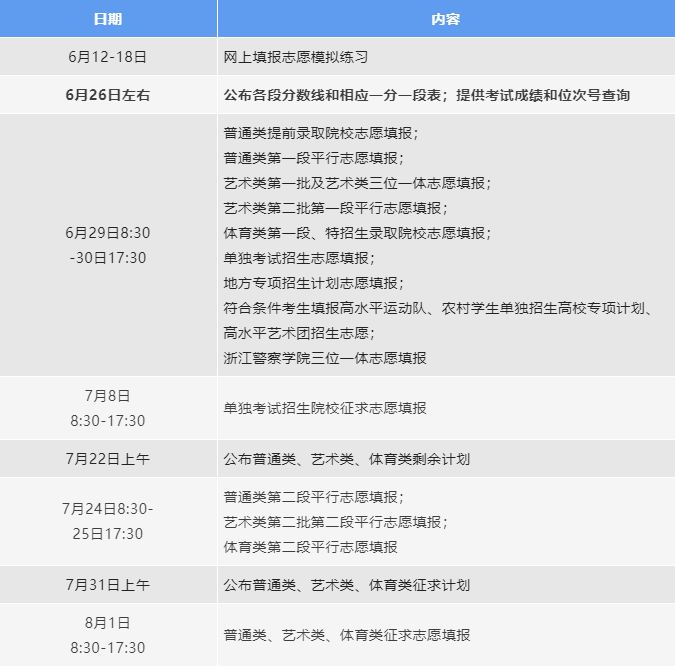Image resolution: width=675 pixels, height=670 pixels.
Task: Click 体育类第二段平行志愿填报 line
Action: (x=310, y=547)
